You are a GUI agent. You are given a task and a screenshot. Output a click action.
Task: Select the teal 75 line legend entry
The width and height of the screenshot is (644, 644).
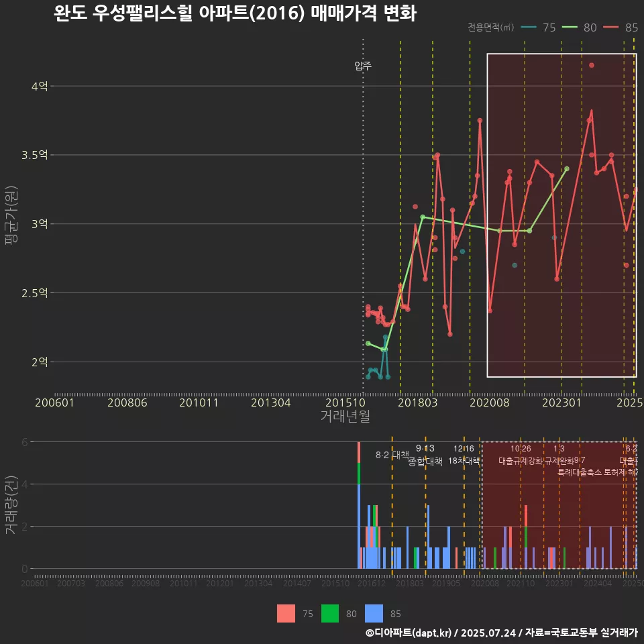(x=538, y=28)
